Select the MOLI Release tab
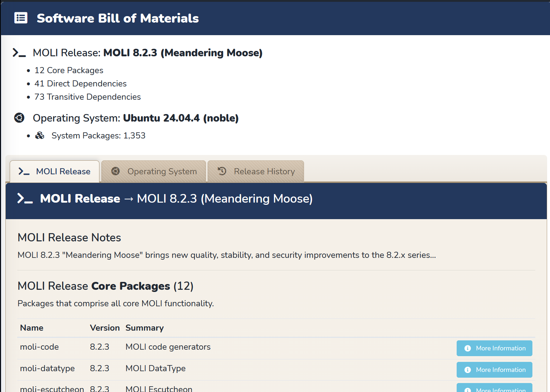Viewport: 550px width, 392px height. coord(55,171)
